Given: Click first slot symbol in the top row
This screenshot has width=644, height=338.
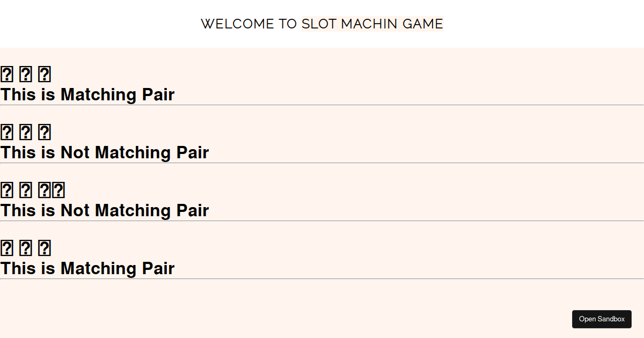Looking at the screenshot, I should (6, 74).
